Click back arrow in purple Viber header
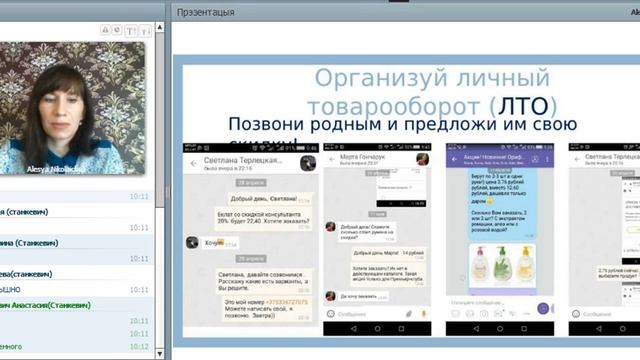640x360 pixels. 454,159
